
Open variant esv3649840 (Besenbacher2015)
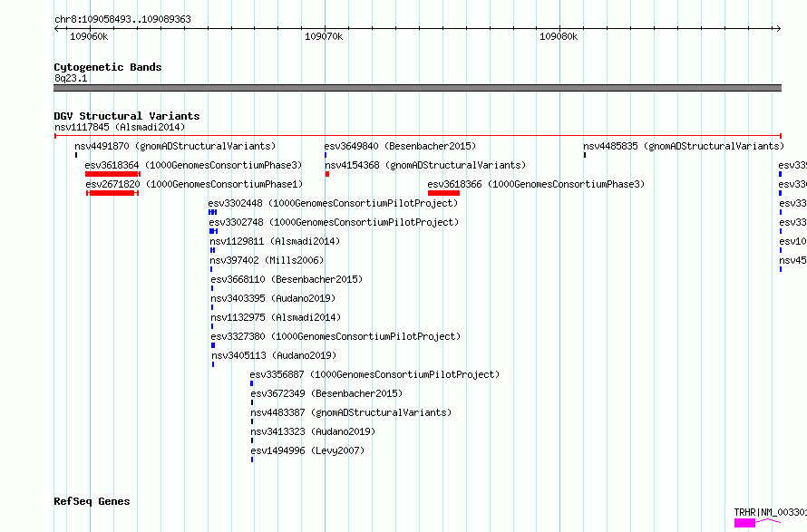click(x=400, y=146)
